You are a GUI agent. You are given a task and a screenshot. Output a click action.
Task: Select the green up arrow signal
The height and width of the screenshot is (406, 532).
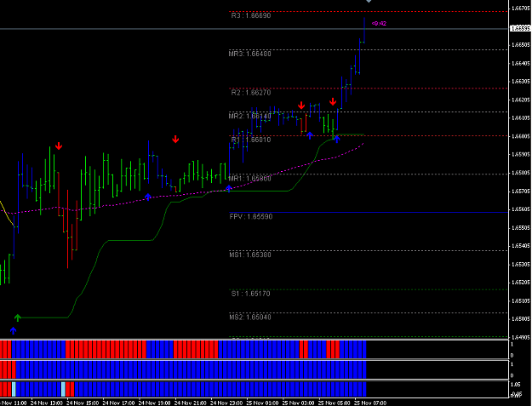18,317
